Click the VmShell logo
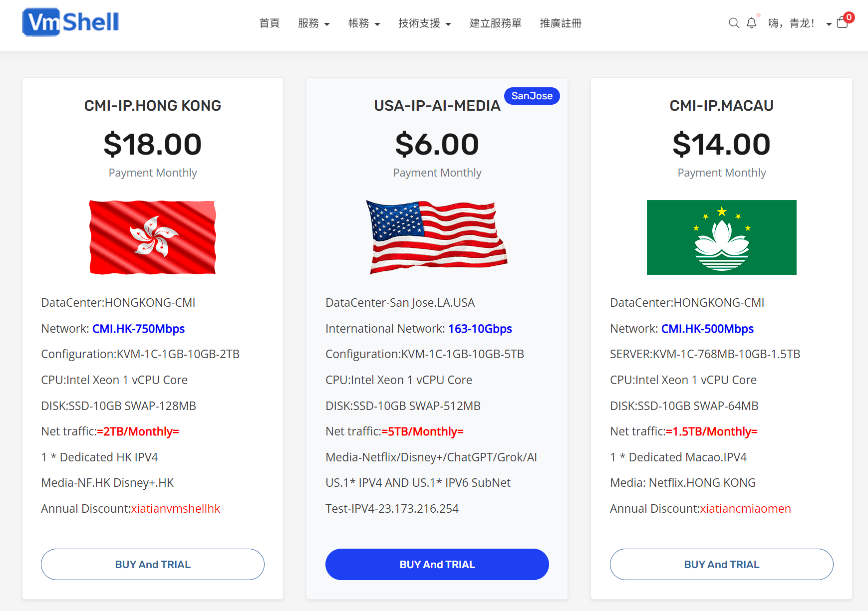This screenshot has width=868, height=611. pos(70,22)
